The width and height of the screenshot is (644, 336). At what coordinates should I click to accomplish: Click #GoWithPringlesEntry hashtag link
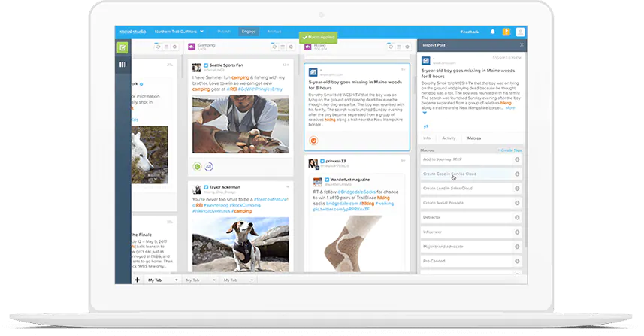(x=261, y=89)
